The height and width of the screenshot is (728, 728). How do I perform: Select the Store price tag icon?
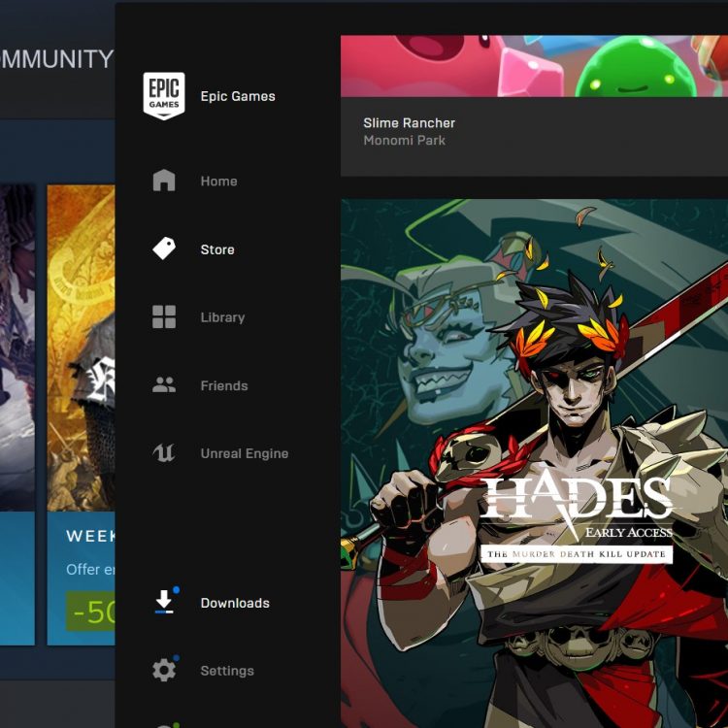164,249
